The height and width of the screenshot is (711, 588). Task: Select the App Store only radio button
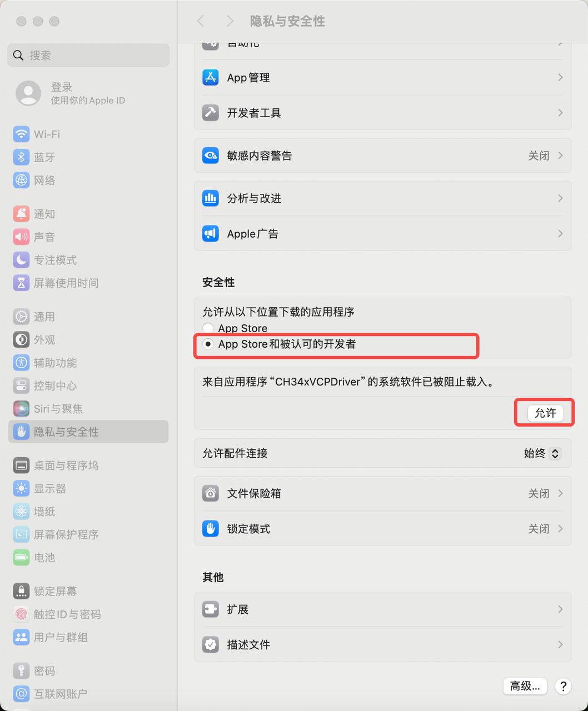click(x=208, y=328)
